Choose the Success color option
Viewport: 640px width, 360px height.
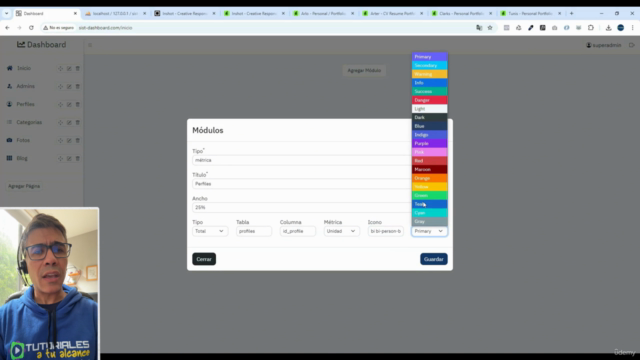pyautogui.click(x=429, y=91)
